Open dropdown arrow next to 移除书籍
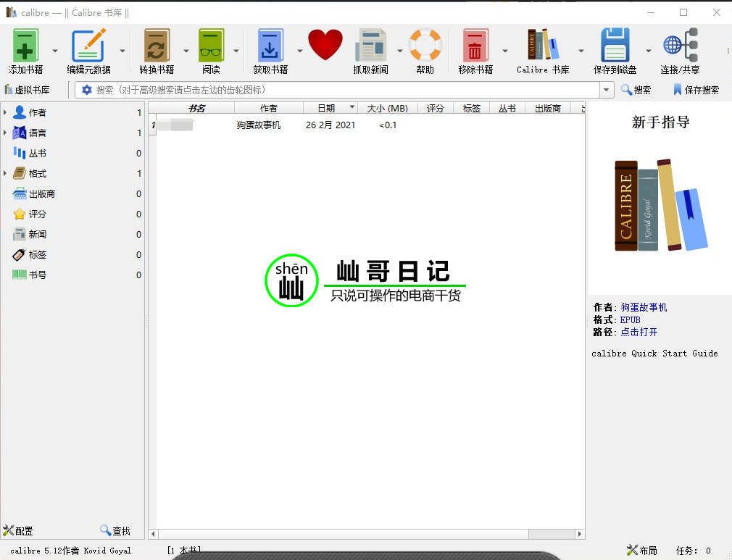This screenshot has height=560, width=732. point(504,51)
